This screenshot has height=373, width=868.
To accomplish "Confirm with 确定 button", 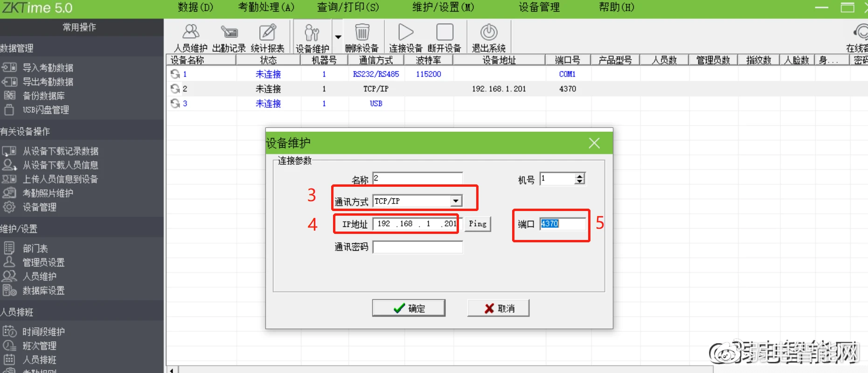I will point(409,308).
